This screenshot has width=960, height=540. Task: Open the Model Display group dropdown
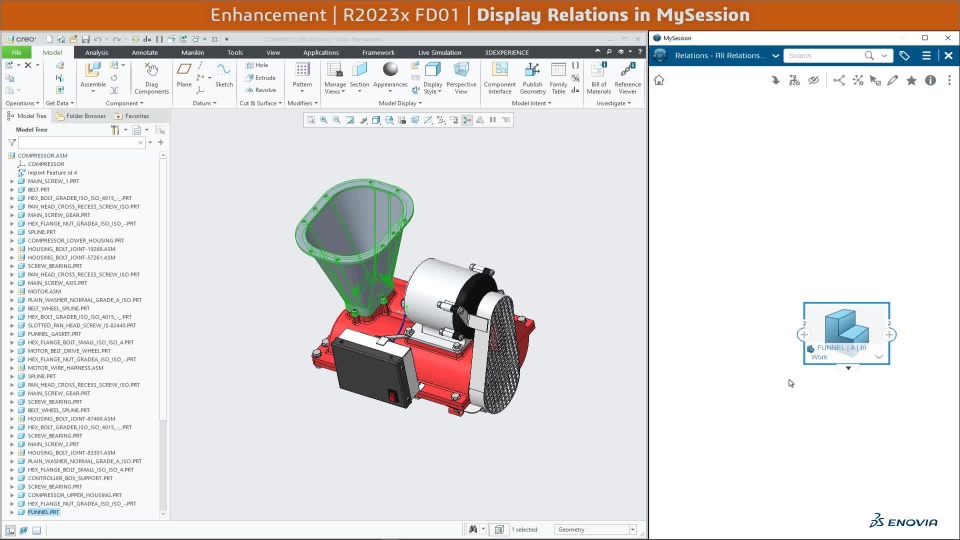point(400,103)
